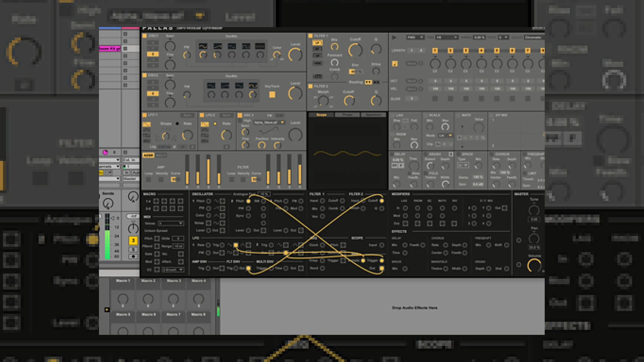Adjust the FILTER envelope Release slider
Screen dimensions: 644x362
[x=300, y=169]
